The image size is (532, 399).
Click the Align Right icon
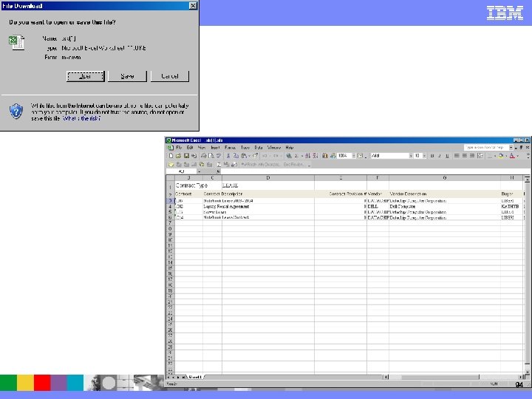[x=472, y=155]
